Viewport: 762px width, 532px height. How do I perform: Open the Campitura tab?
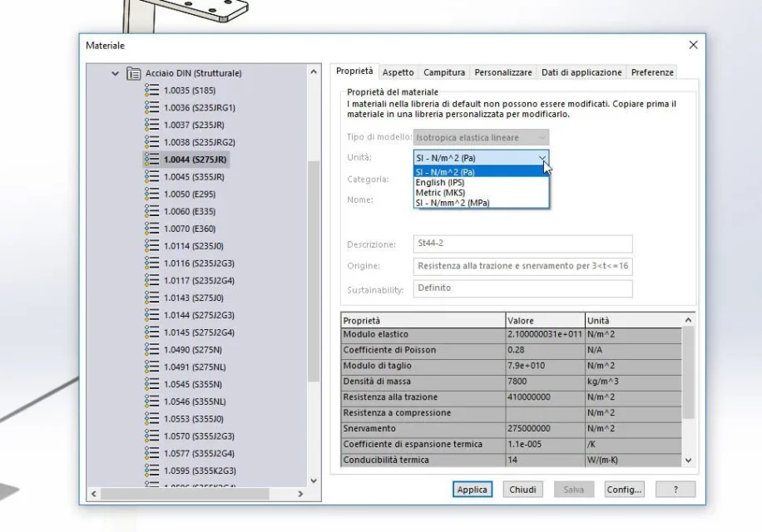coord(444,72)
